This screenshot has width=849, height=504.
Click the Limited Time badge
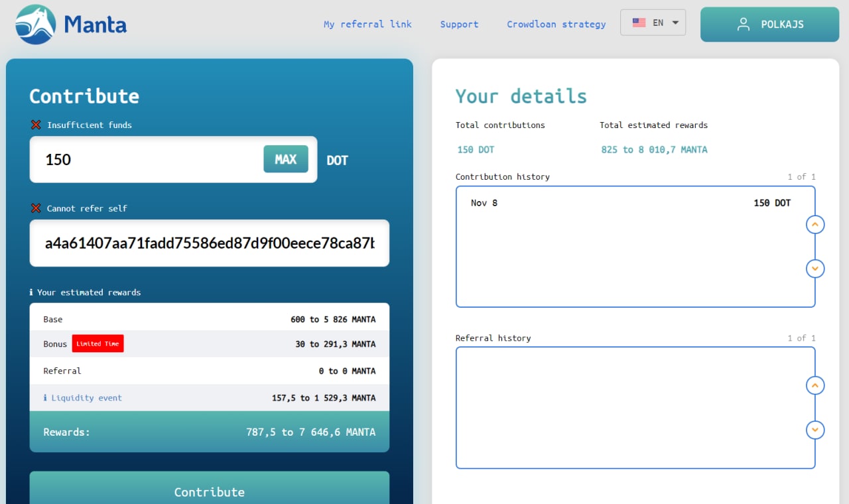[x=98, y=344]
